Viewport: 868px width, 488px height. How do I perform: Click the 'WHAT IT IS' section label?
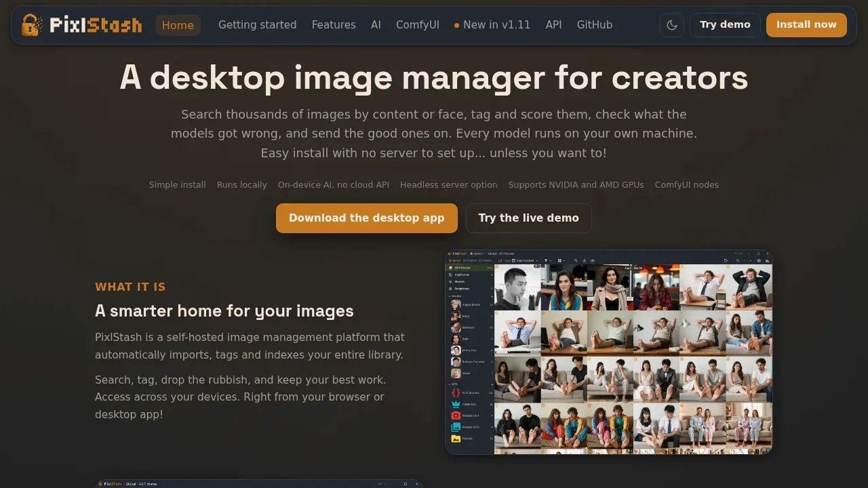[130, 287]
